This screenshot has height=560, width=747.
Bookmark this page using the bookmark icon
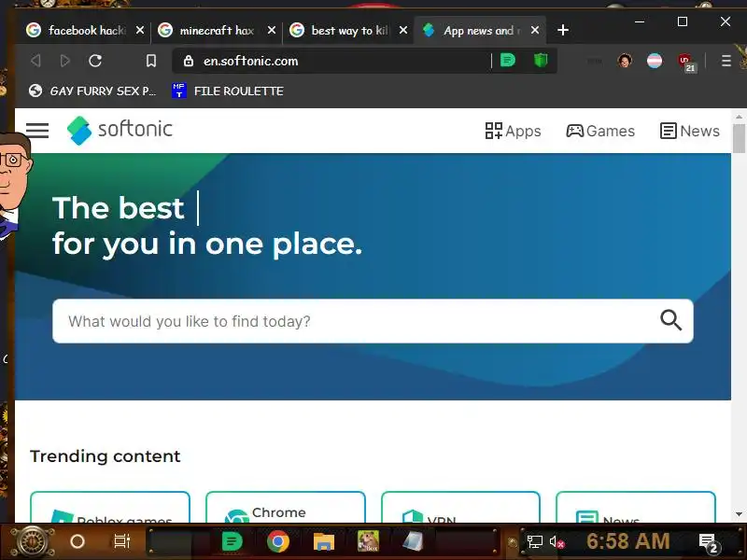click(x=151, y=61)
